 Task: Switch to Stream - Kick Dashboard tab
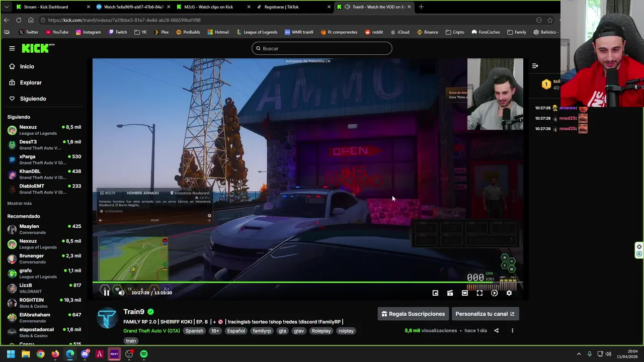[52, 7]
